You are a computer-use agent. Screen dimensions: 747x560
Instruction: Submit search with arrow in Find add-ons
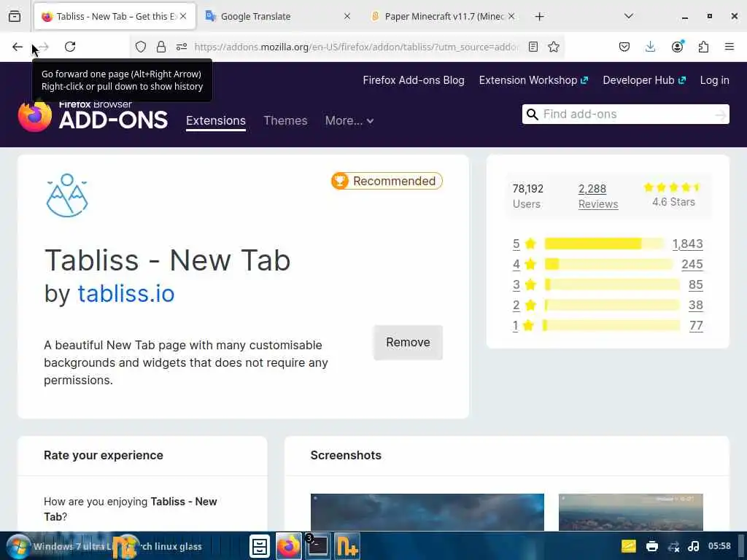coord(720,114)
